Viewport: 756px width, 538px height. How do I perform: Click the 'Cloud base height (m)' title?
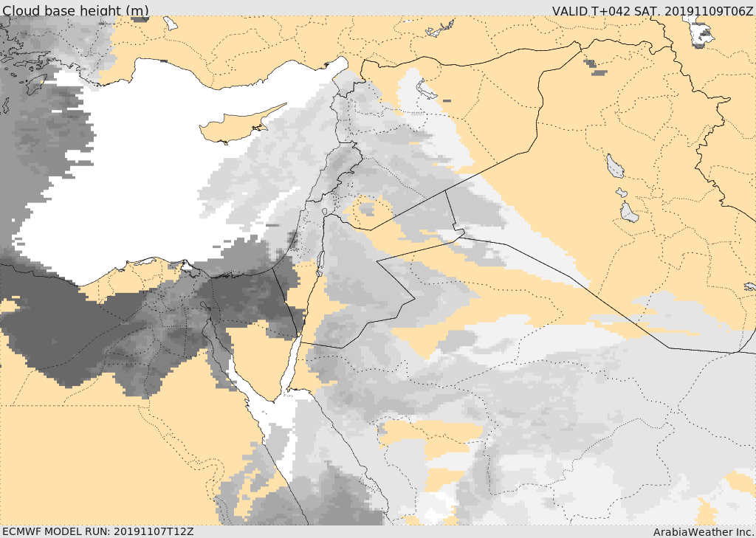(76, 10)
